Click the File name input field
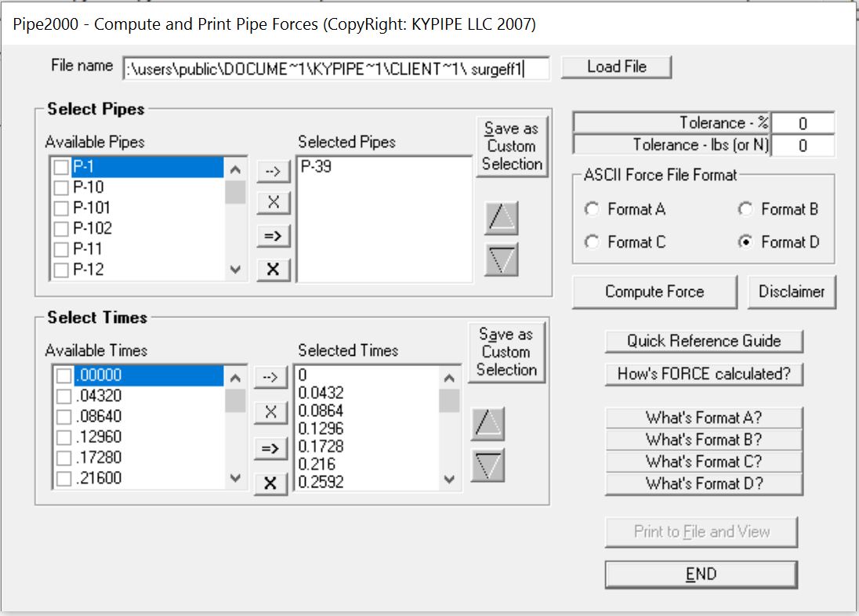This screenshot has width=859, height=616. click(335, 69)
